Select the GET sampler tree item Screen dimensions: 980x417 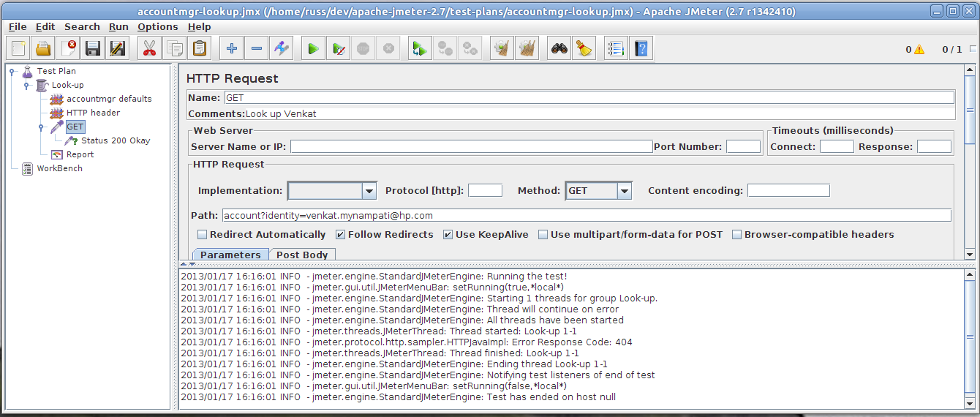75,127
